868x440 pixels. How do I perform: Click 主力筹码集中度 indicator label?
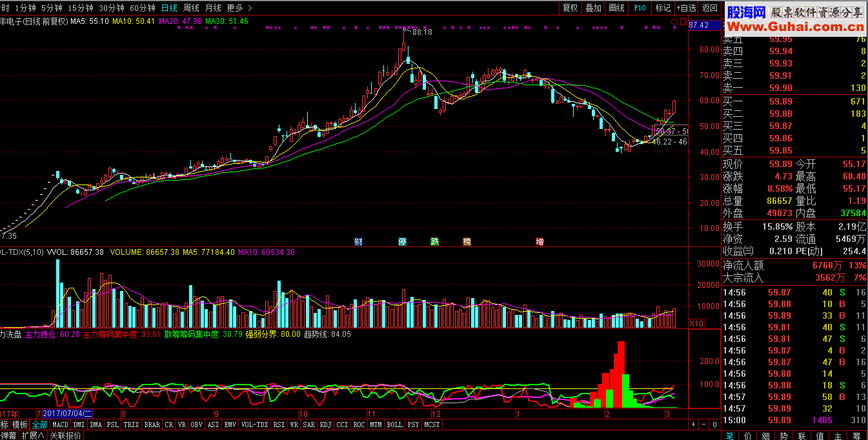tap(121, 334)
